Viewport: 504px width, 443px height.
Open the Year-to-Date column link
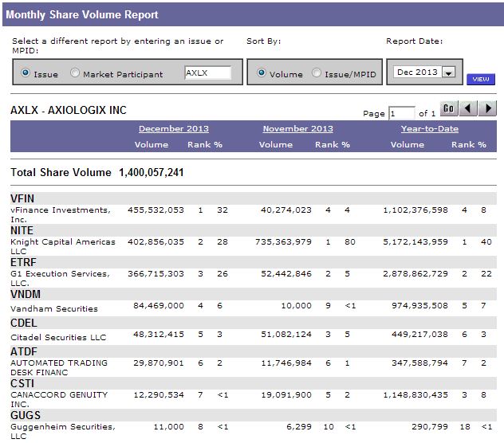(x=430, y=129)
